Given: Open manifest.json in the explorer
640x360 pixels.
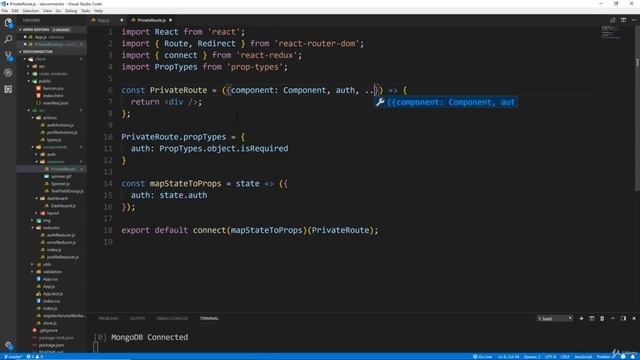Looking at the screenshot, I should [x=51, y=103].
